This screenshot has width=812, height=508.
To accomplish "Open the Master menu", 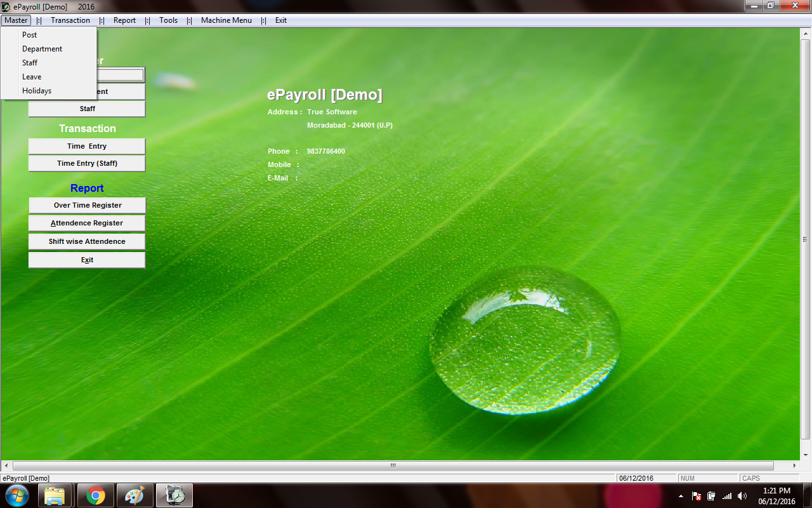I will pos(16,20).
